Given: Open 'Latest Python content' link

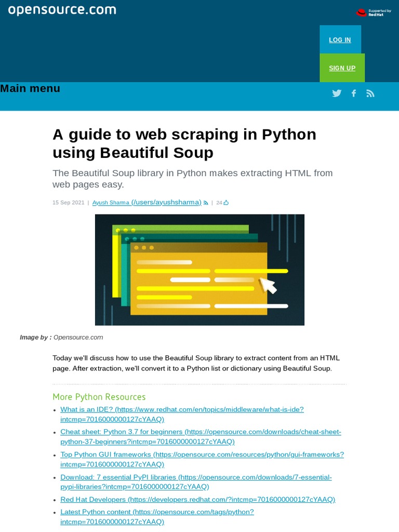Looking at the screenshot, I should [157, 516].
